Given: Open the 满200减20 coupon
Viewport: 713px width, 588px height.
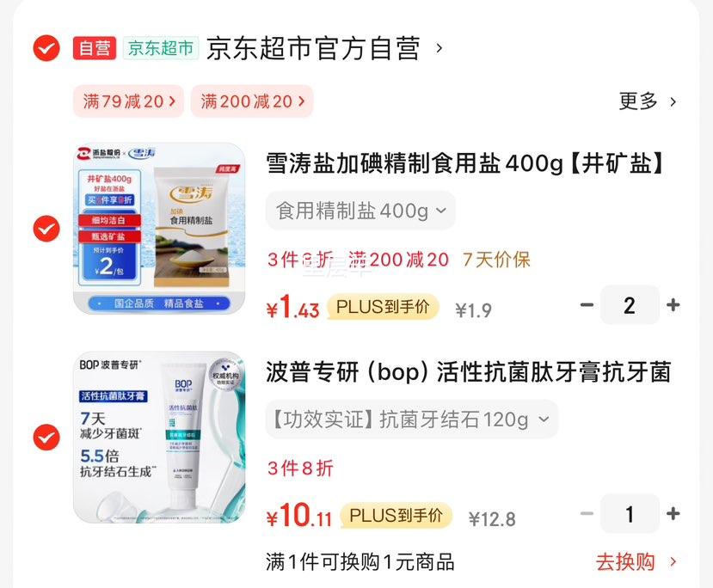Looking at the screenshot, I should (x=252, y=101).
